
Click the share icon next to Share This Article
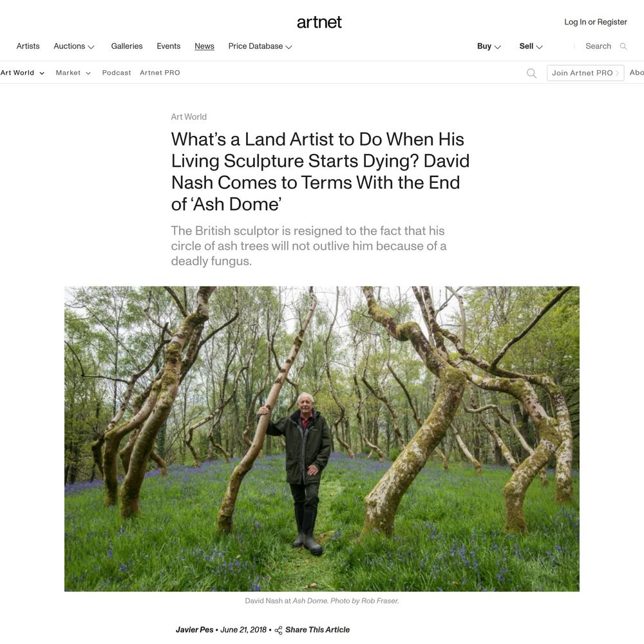point(278,630)
